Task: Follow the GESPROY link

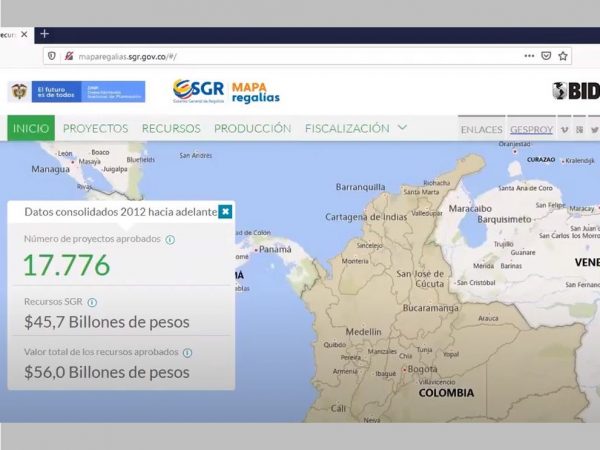Action: [529, 129]
